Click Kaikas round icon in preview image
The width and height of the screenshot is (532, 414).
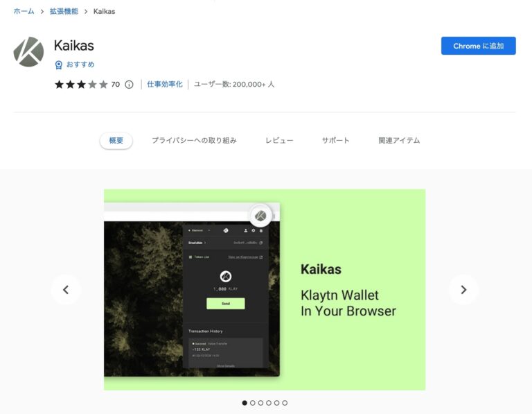click(260, 215)
